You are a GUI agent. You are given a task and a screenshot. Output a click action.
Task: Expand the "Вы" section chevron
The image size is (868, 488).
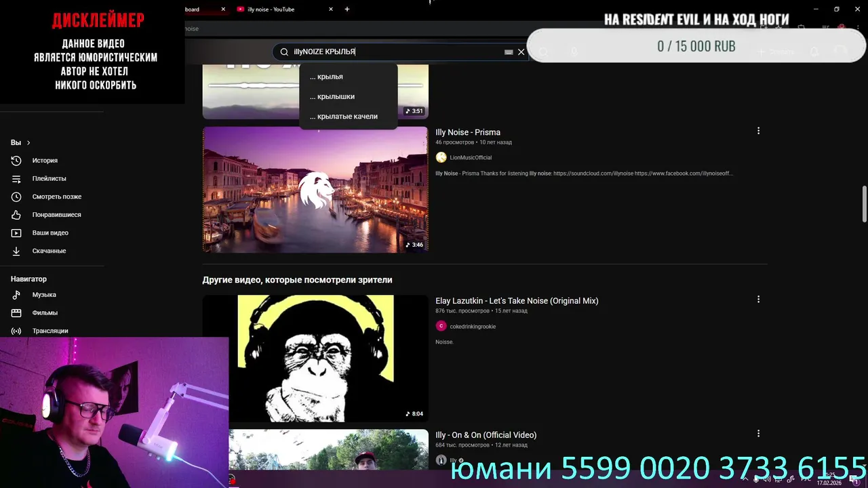tap(28, 142)
